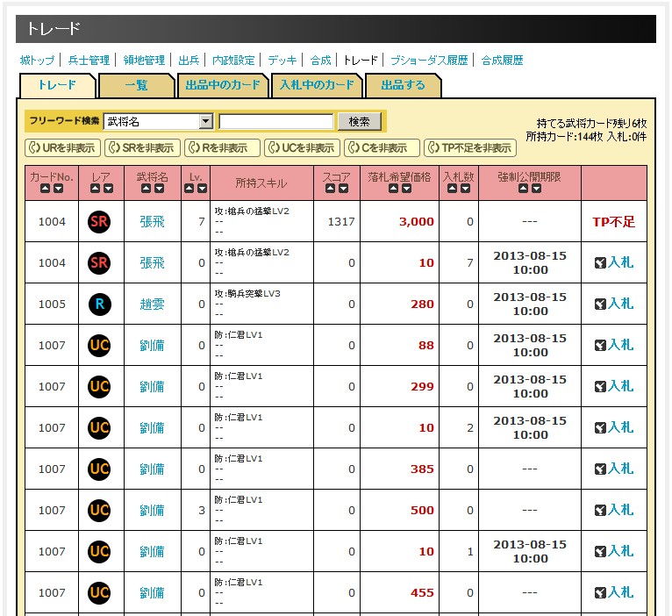Open 劉備 card name in price 88 row

click(152, 345)
